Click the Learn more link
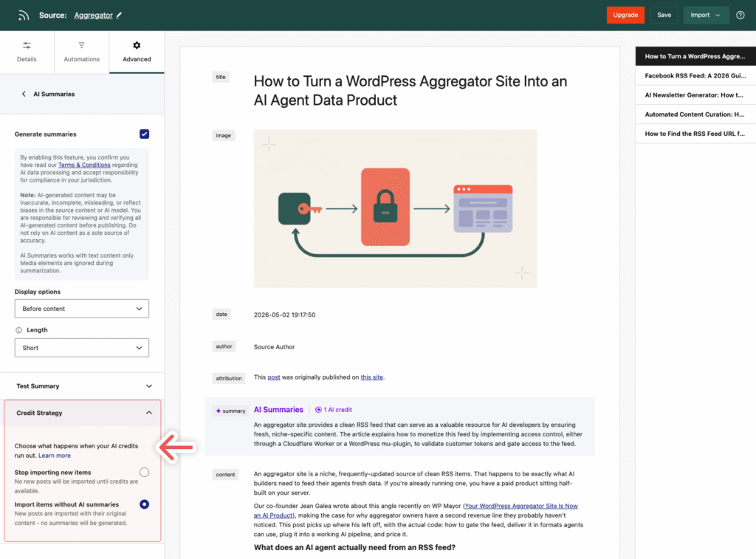The height and width of the screenshot is (559, 756). [55, 456]
